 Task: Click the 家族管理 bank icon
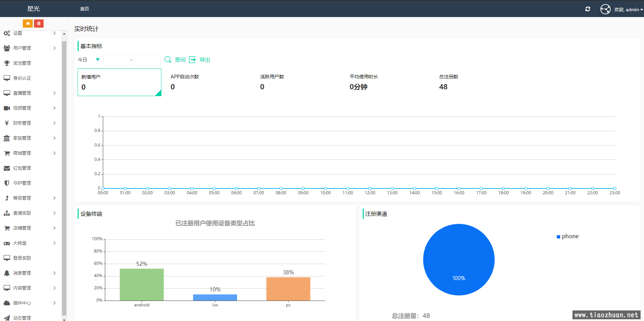coord(7,138)
